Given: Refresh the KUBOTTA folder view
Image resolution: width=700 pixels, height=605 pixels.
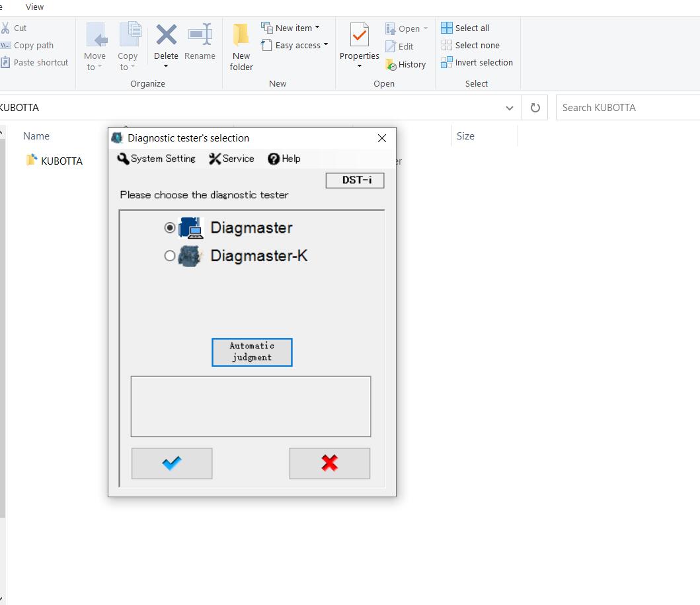Looking at the screenshot, I should (535, 108).
